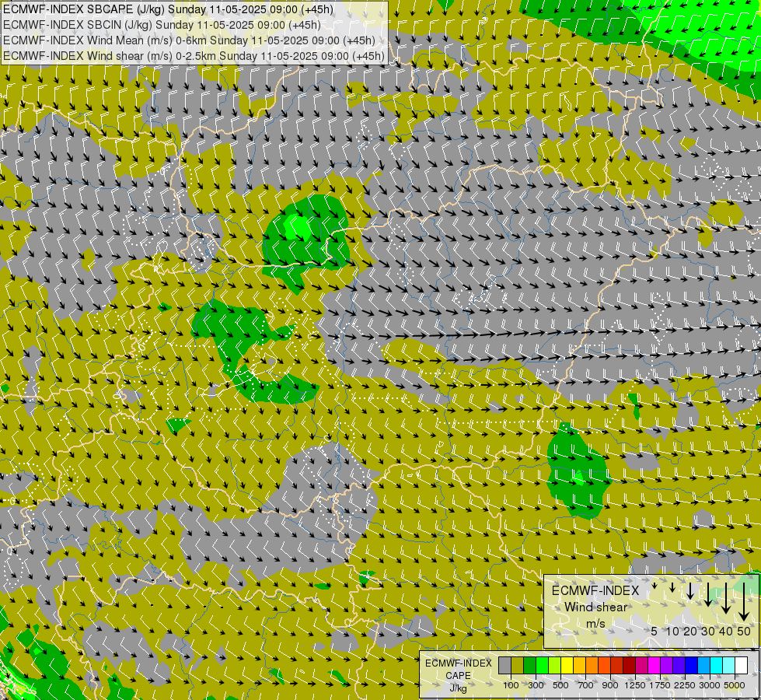The width and height of the screenshot is (761, 700).
Task: Click the '1750' CAPE scale value
Action: pyautogui.click(x=660, y=685)
